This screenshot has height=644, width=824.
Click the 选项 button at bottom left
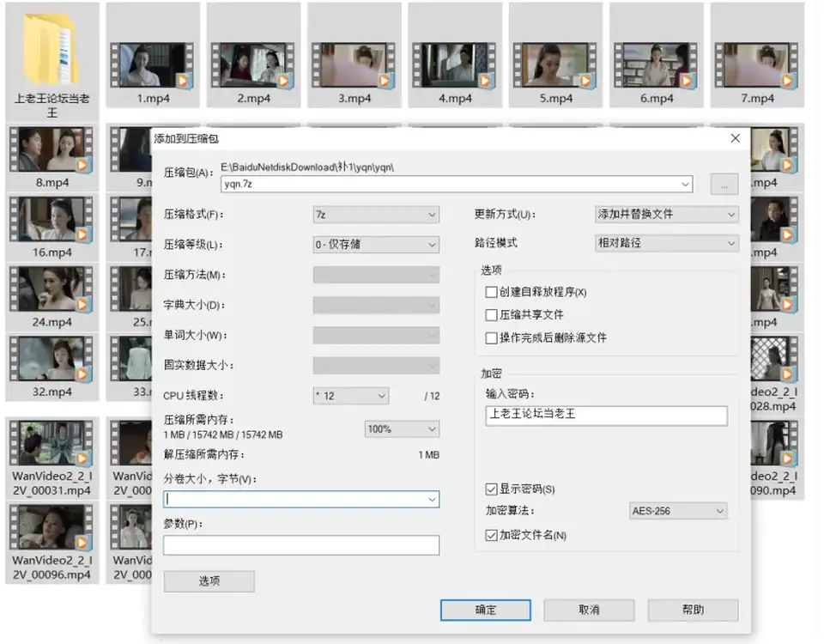(209, 581)
